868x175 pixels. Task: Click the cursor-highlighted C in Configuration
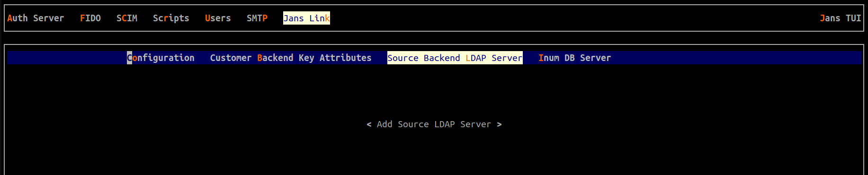pos(129,58)
